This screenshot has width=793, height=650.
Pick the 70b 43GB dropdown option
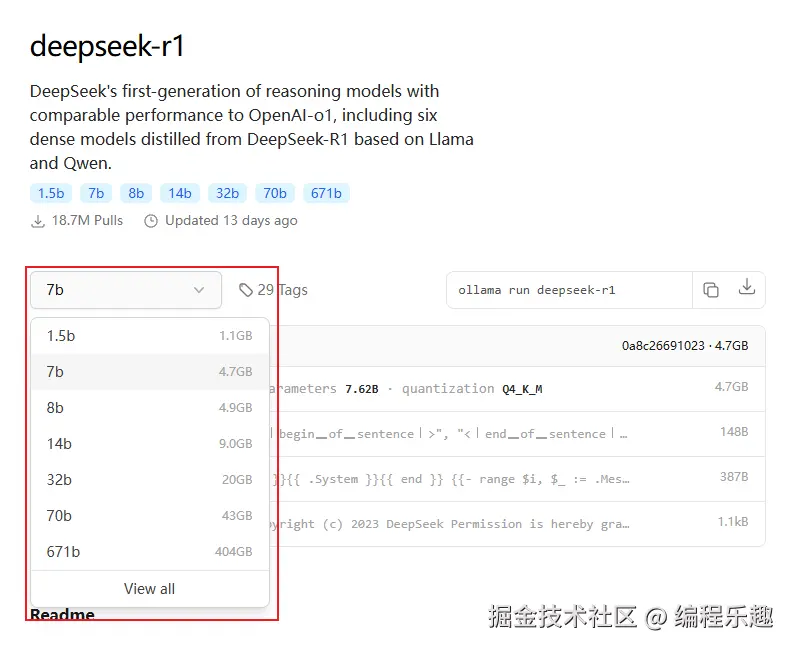tap(150, 515)
